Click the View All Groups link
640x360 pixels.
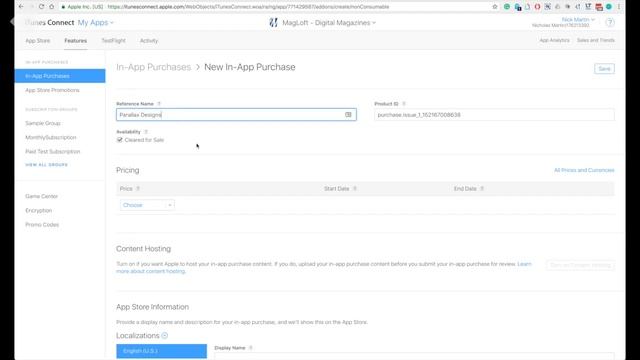click(x=47, y=164)
